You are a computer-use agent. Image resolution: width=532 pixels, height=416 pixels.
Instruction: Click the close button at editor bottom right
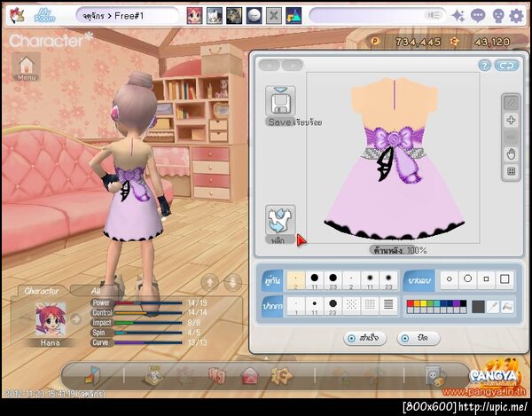coord(419,338)
